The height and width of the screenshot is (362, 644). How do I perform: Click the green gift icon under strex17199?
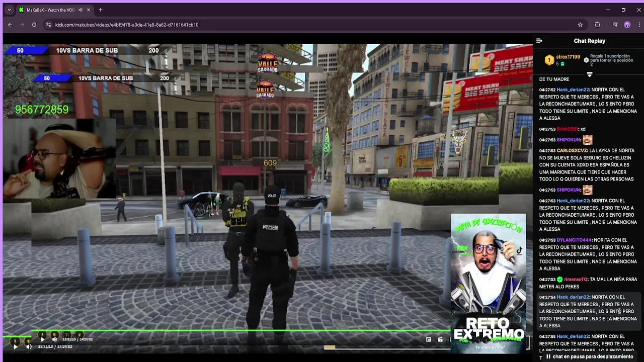(562, 64)
